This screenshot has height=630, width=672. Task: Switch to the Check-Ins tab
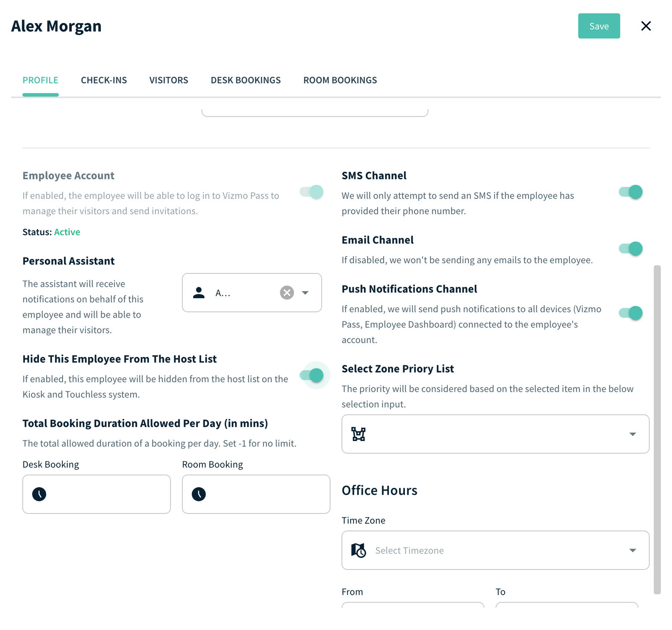[x=104, y=80]
